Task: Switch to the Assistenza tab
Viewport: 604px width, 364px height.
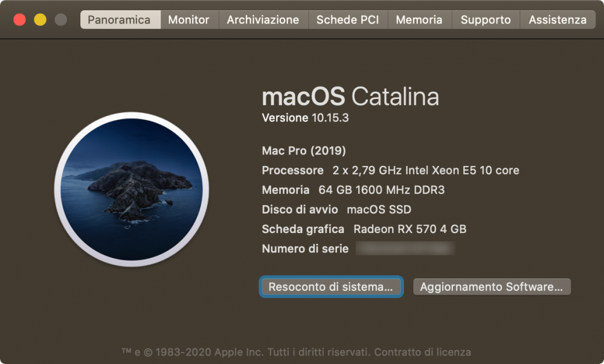Action: pos(557,20)
